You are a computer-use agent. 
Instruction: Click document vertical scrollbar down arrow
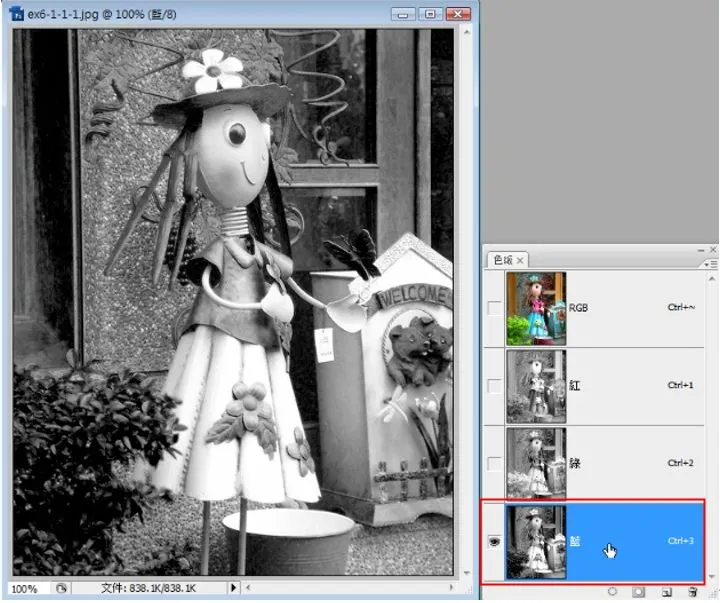click(467, 573)
